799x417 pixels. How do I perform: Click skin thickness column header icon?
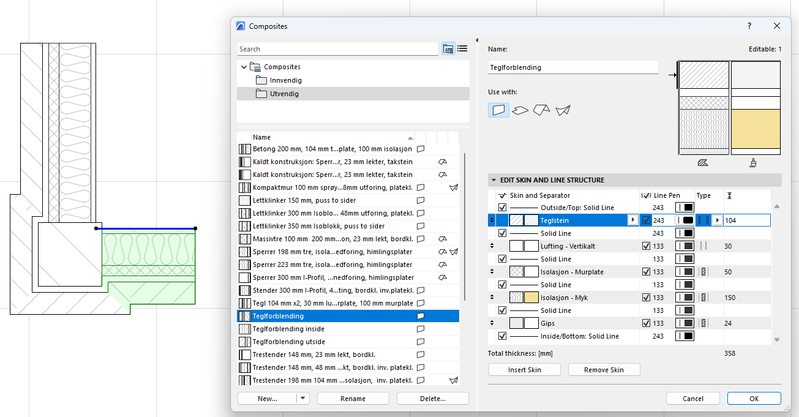729,196
